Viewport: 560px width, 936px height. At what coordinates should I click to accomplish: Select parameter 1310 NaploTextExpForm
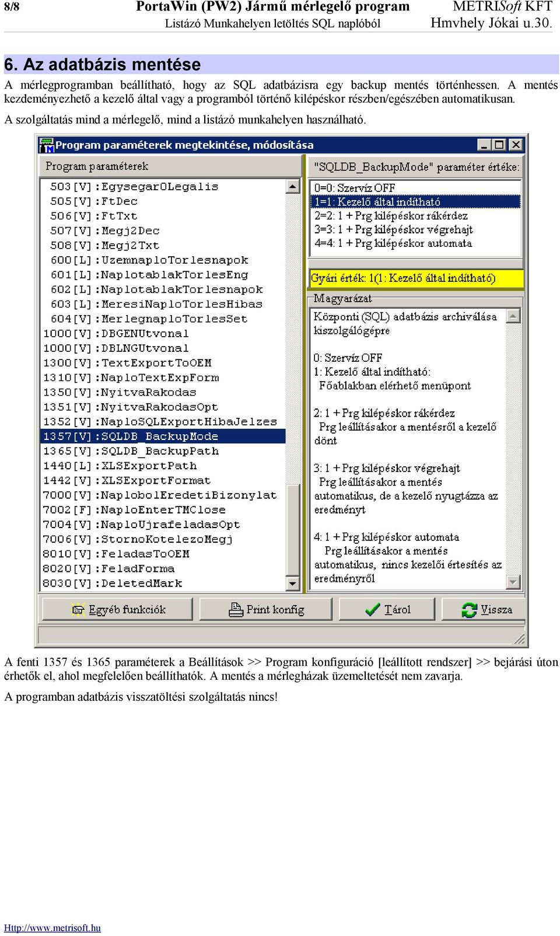pos(163,378)
